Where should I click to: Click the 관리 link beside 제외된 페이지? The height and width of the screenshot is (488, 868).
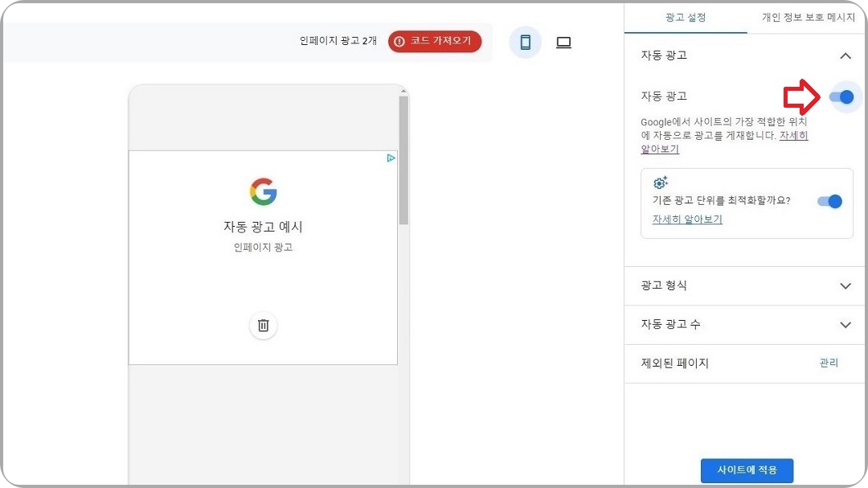(829, 363)
